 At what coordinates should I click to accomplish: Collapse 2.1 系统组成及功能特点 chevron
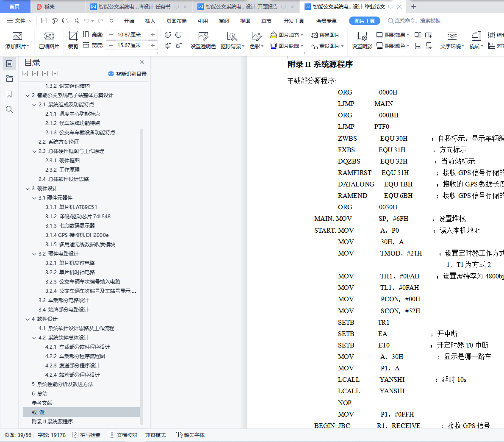(34, 105)
